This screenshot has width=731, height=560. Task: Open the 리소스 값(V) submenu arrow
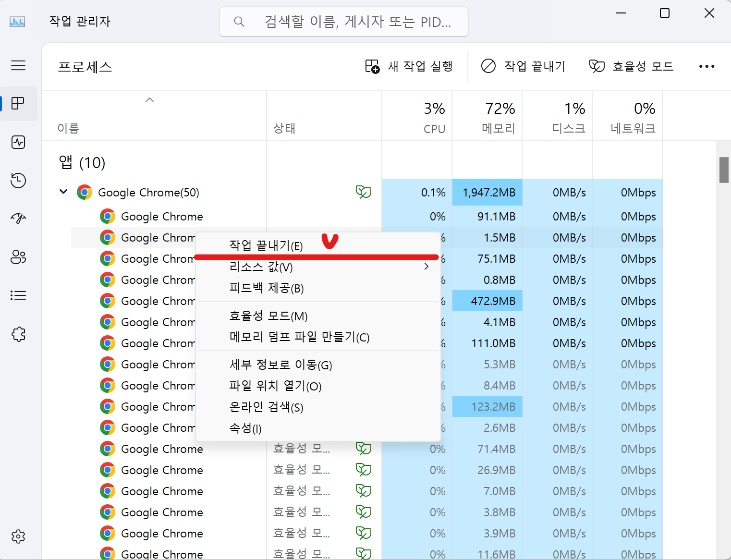tap(426, 267)
